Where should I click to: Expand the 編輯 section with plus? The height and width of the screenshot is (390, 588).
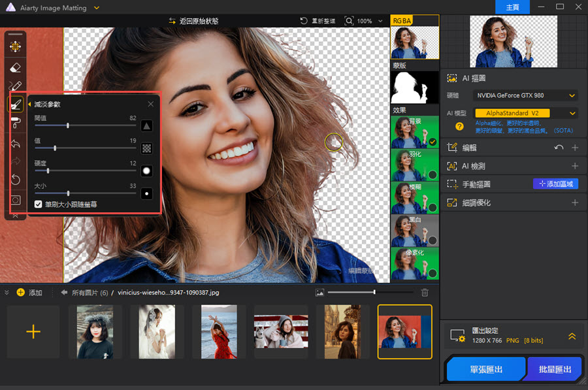575,148
